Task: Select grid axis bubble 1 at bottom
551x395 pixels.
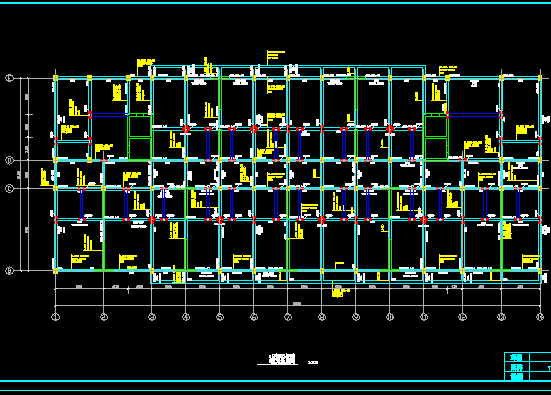Action: coord(56,317)
